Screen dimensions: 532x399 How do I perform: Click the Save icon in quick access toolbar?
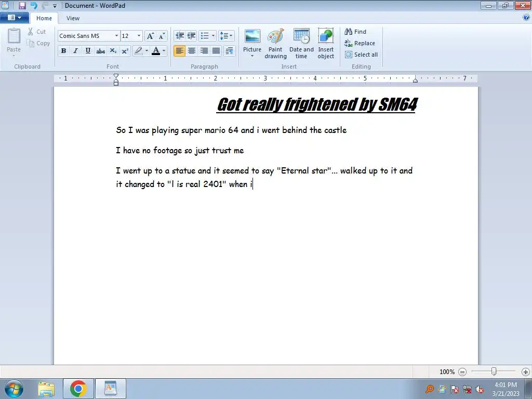click(x=22, y=5)
